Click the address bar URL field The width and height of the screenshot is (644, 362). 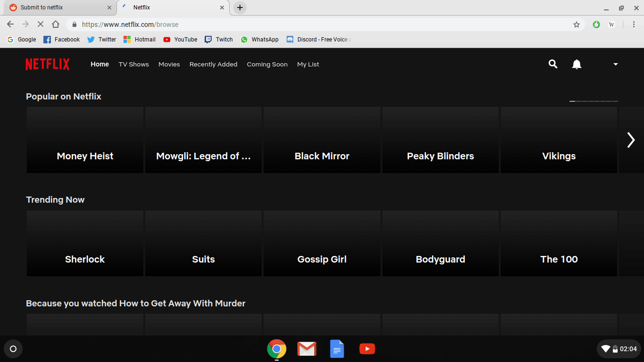(325, 25)
